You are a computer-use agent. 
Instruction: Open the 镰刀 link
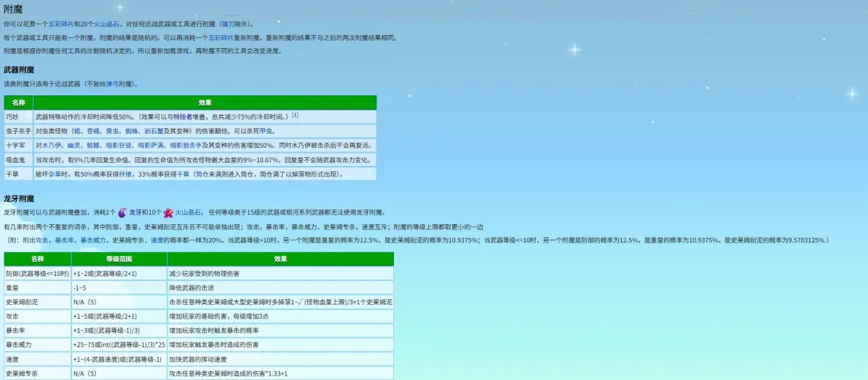click(226, 24)
